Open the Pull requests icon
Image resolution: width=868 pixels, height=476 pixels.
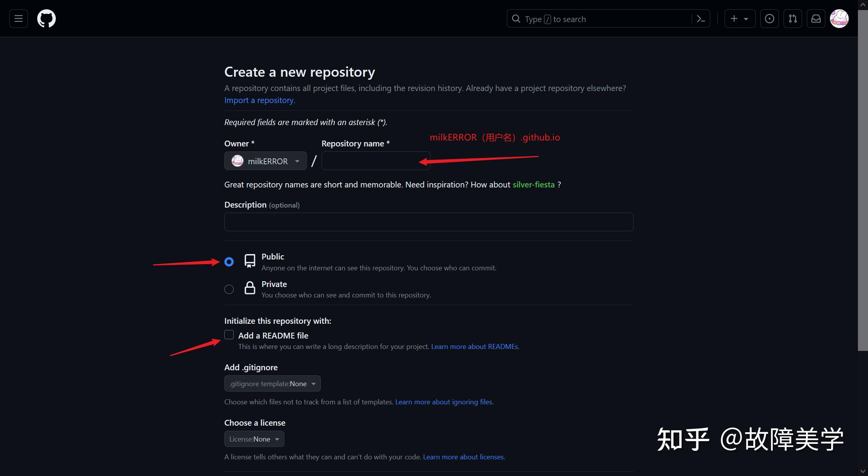tap(792, 18)
